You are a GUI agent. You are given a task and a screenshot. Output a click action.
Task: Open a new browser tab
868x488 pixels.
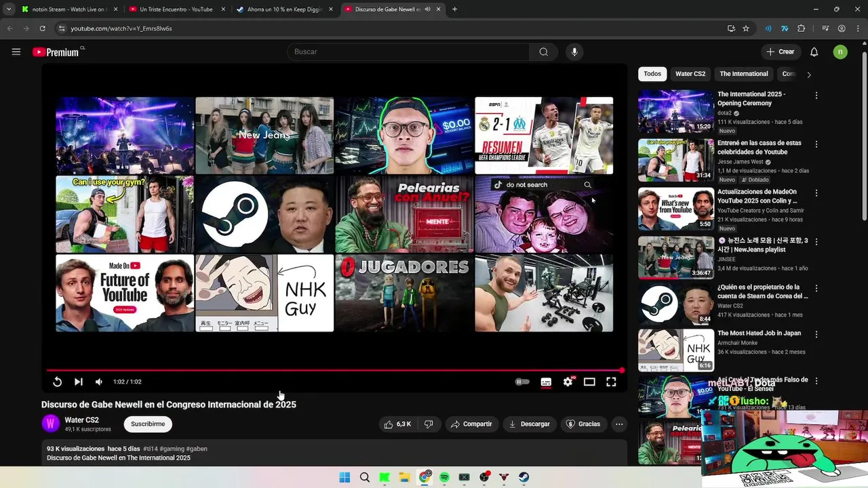[454, 9]
